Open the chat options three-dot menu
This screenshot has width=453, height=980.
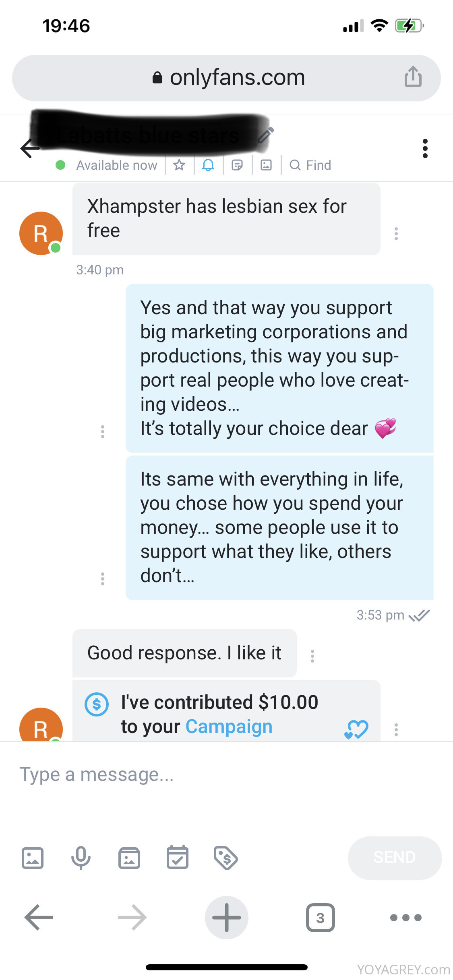point(425,148)
